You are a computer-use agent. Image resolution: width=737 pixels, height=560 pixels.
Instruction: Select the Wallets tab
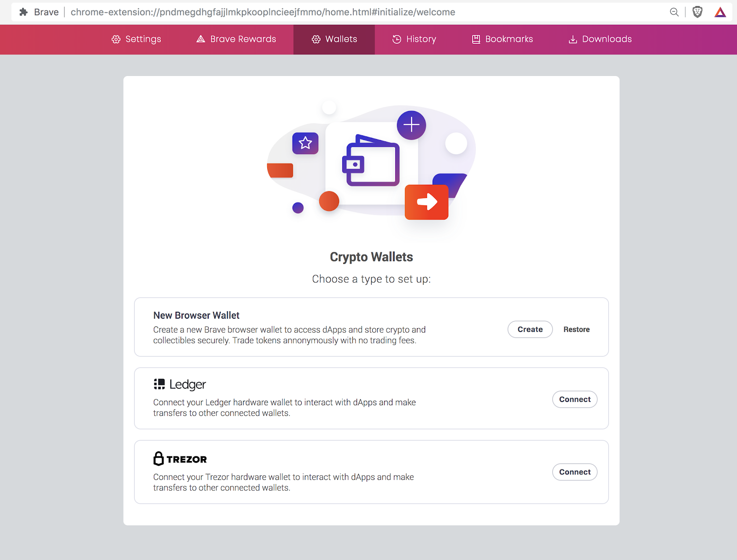(334, 39)
